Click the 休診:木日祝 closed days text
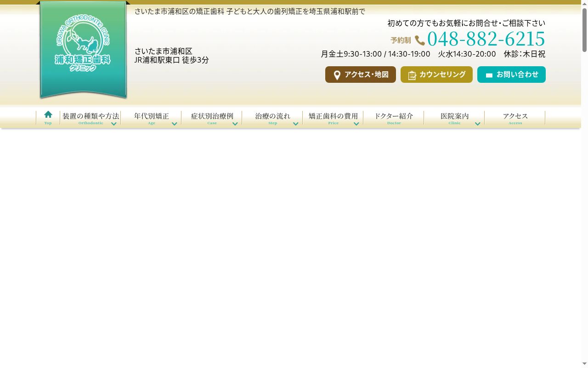Viewport: 588px width, 368px height. click(x=525, y=54)
